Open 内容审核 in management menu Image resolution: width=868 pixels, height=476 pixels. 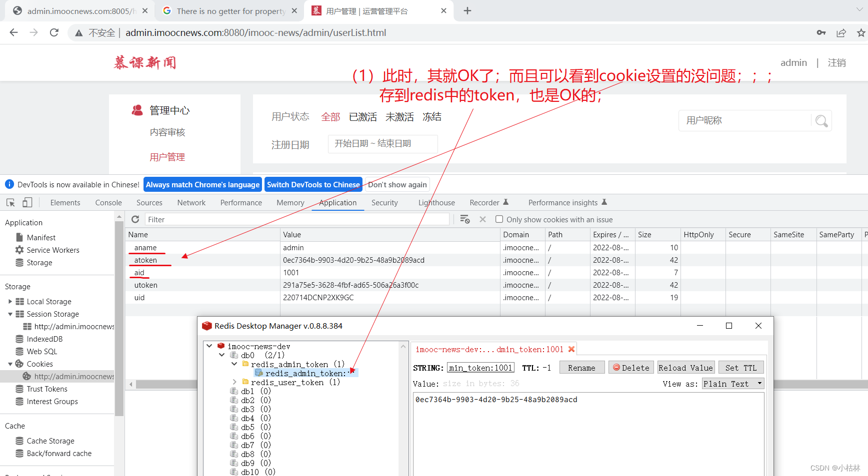(x=167, y=132)
